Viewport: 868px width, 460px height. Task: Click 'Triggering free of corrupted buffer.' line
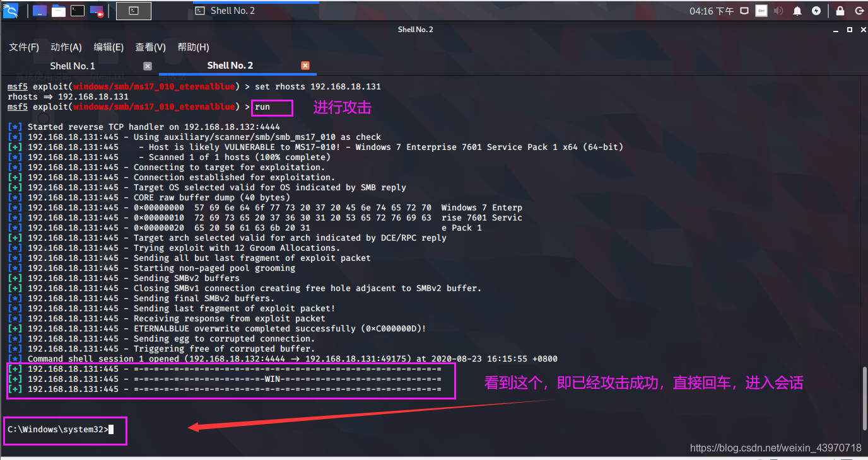point(225,348)
